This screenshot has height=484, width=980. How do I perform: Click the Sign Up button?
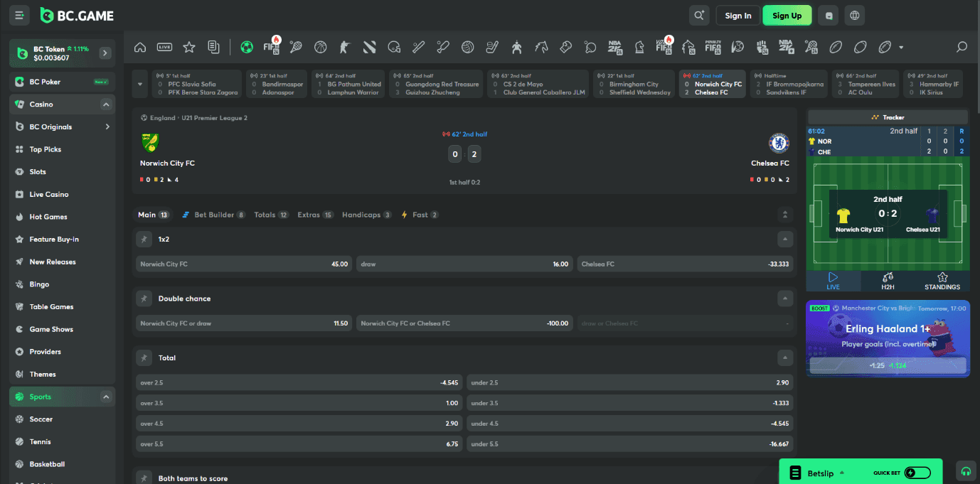coord(787,16)
